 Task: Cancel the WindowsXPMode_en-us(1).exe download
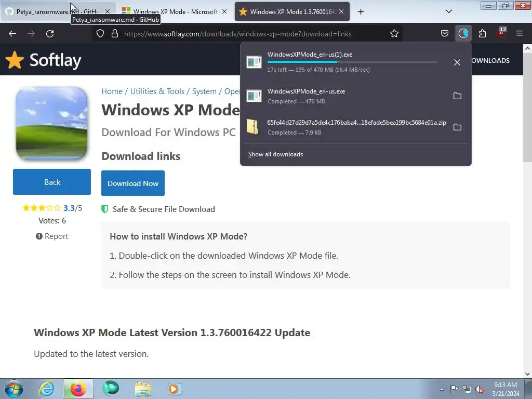click(457, 62)
